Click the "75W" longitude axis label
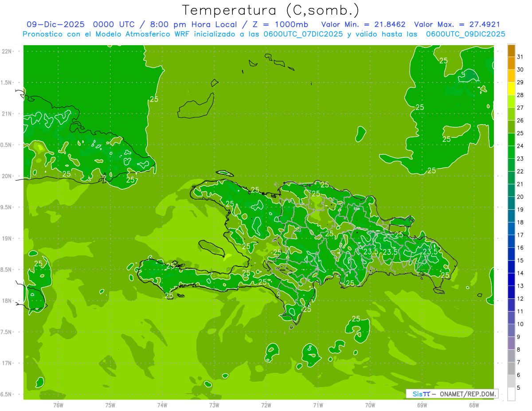532x411 pixels. coord(110,405)
